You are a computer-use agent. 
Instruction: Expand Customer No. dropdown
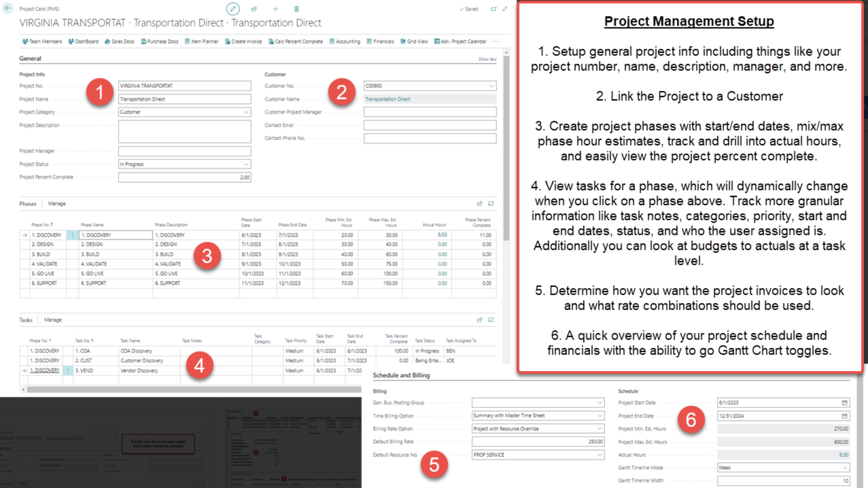(491, 86)
